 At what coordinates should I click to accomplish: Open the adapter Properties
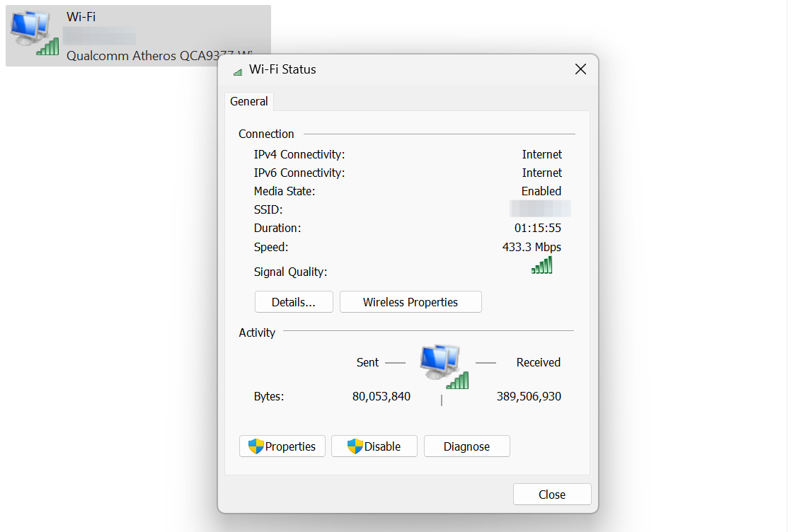(x=282, y=446)
